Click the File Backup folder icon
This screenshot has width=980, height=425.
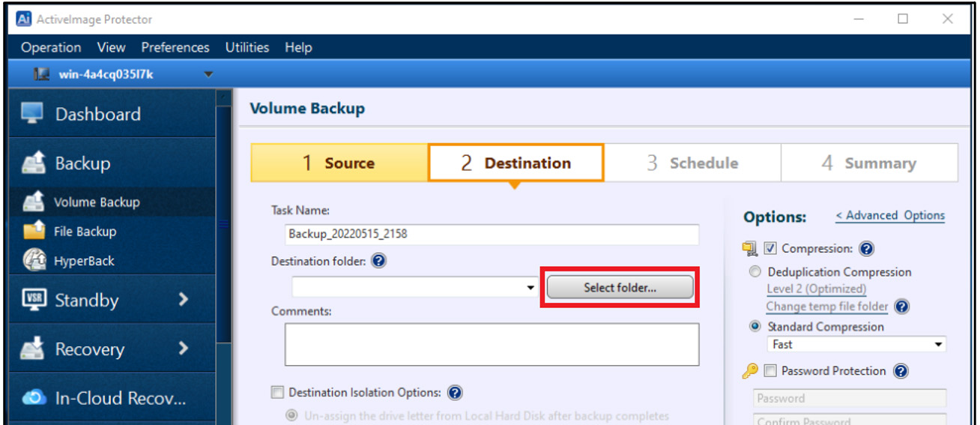(x=34, y=231)
